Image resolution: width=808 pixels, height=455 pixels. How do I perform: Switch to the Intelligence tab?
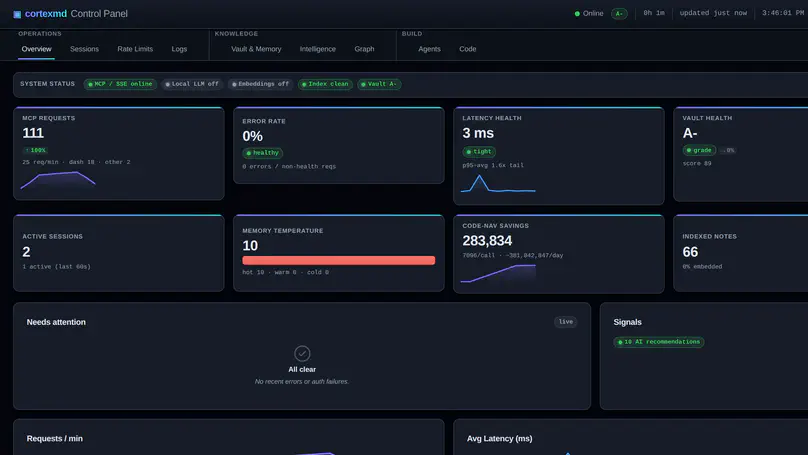317,49
